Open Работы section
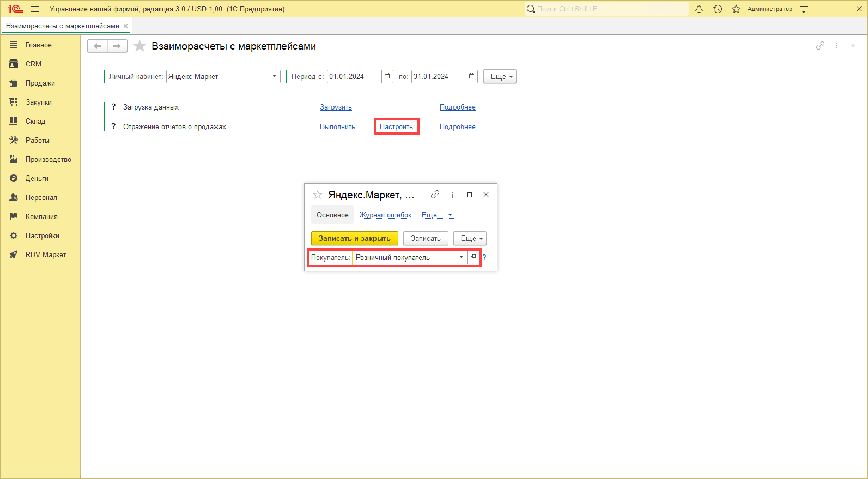 [40, 140]
